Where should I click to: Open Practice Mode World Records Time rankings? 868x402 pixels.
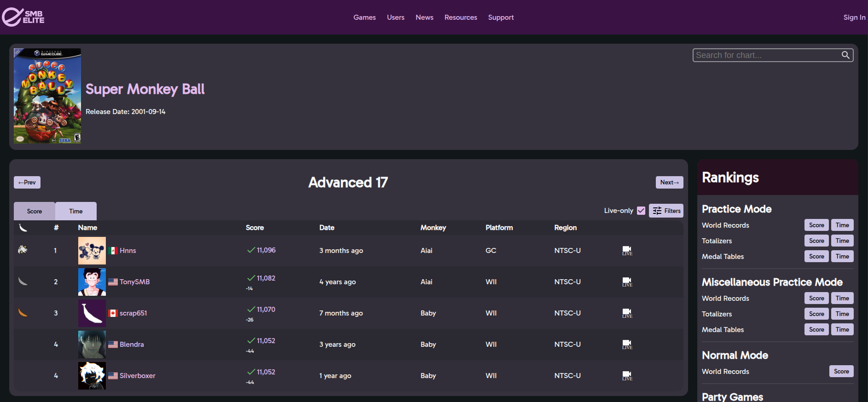click(x=842, y=225)
